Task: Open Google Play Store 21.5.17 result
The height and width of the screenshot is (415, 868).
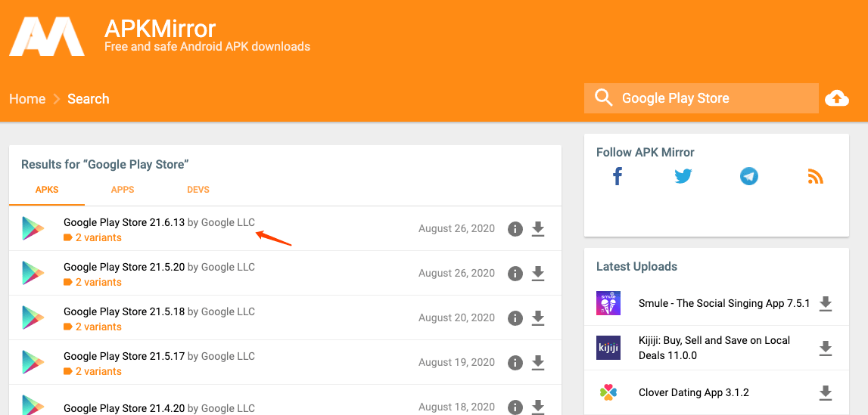Action: [124, 357]
